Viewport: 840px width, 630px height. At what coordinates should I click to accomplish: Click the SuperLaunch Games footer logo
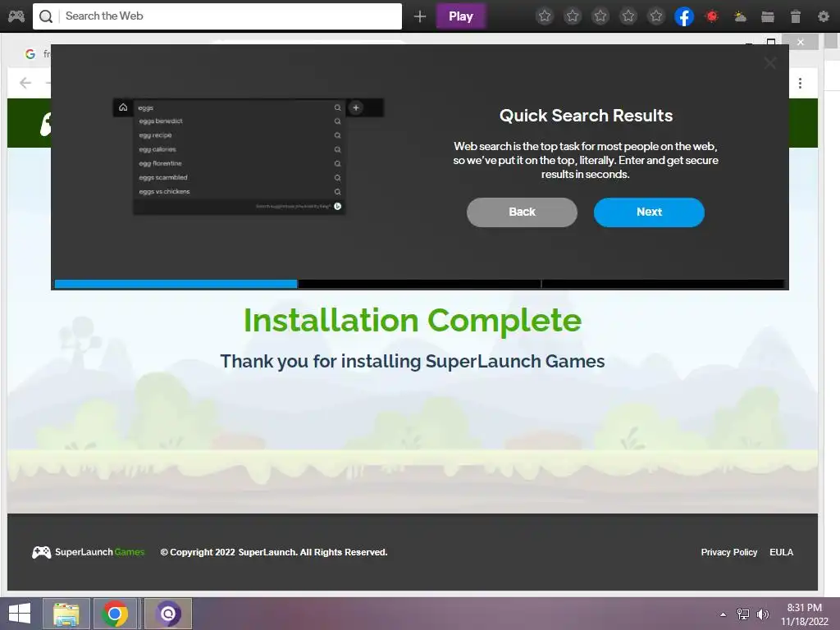point(89,552)
